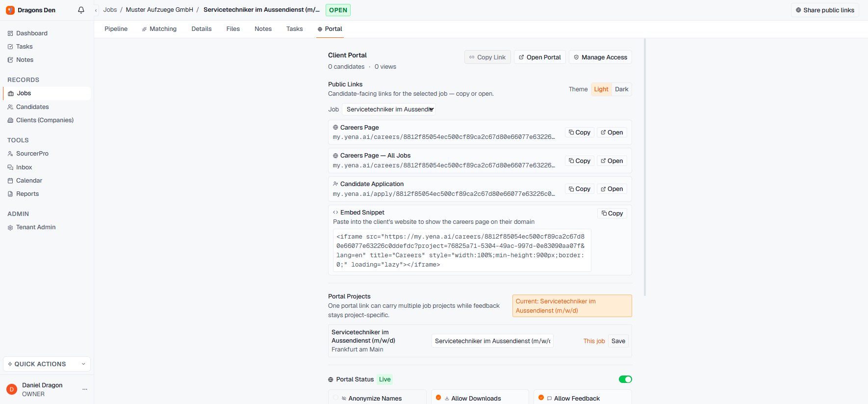Launch SourcerPro tool
868x404 pixels.
pos(32,154)
